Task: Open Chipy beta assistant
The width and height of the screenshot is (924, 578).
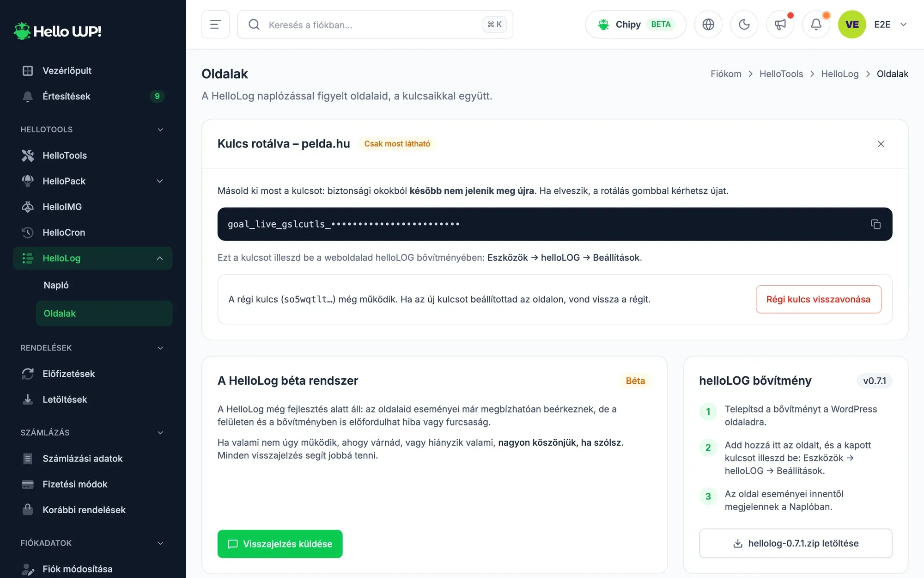Action: coord(635,25)
